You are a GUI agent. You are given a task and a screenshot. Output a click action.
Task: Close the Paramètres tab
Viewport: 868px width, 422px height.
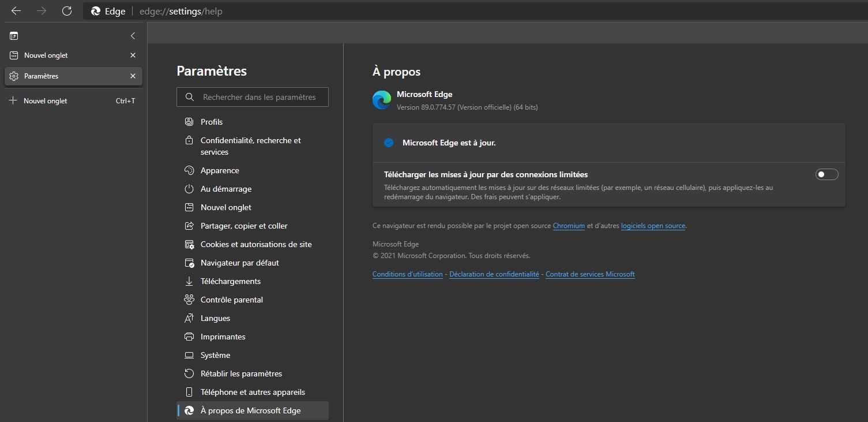(133, 76)
